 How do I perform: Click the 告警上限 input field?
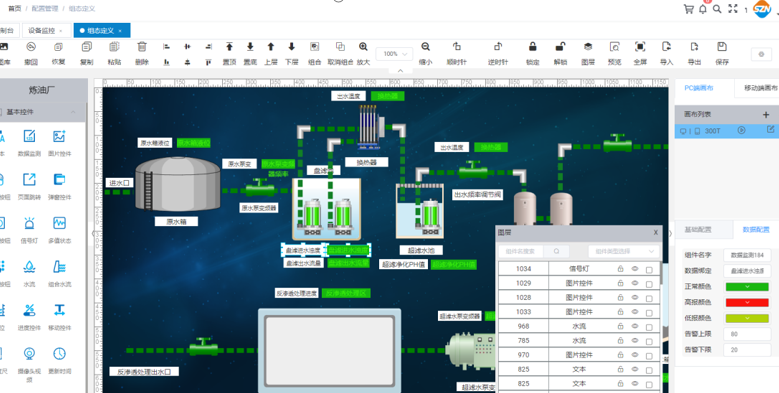pos(747,334)
